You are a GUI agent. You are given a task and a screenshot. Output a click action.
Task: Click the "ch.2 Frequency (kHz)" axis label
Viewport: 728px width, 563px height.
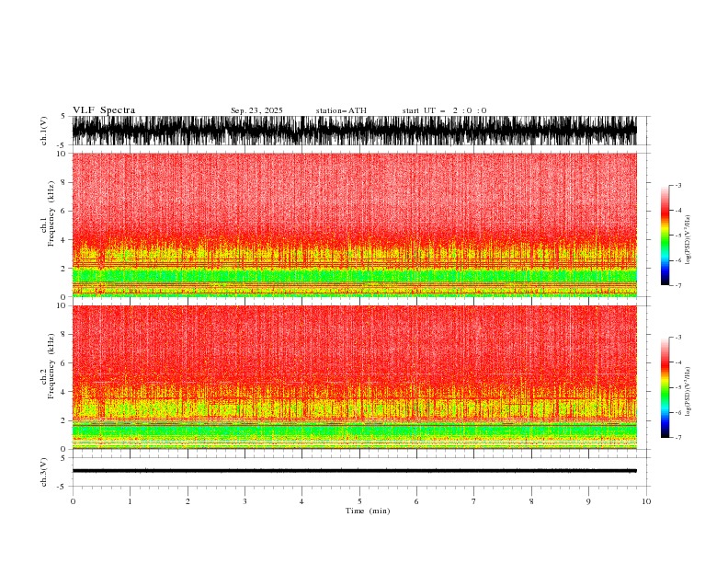click(x=47, y=365)
